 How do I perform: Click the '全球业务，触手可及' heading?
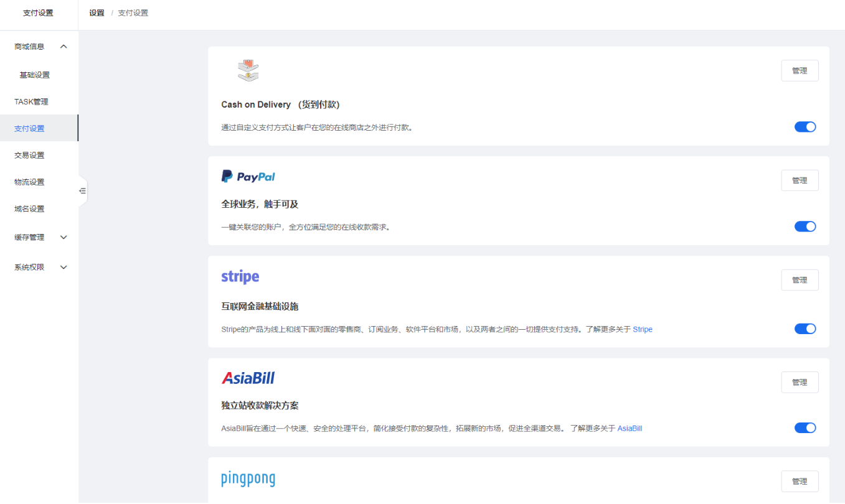pos(260,204)
